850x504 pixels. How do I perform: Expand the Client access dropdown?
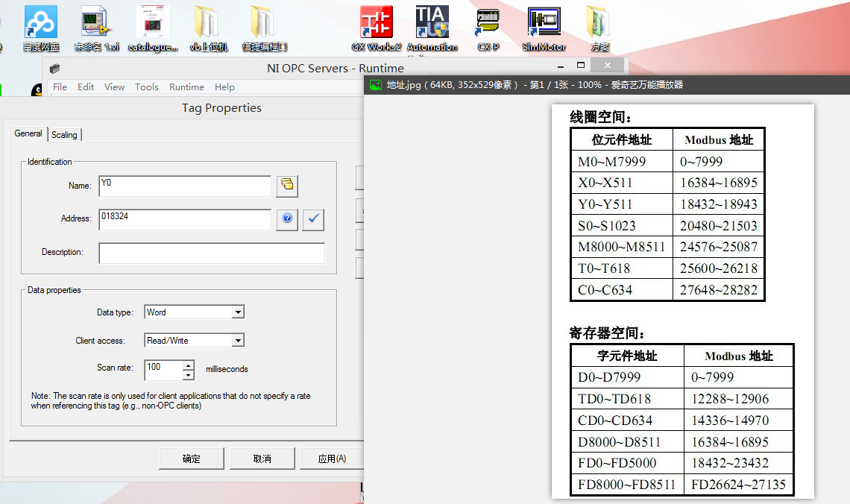pyautogui.click(x=238, y=341)
